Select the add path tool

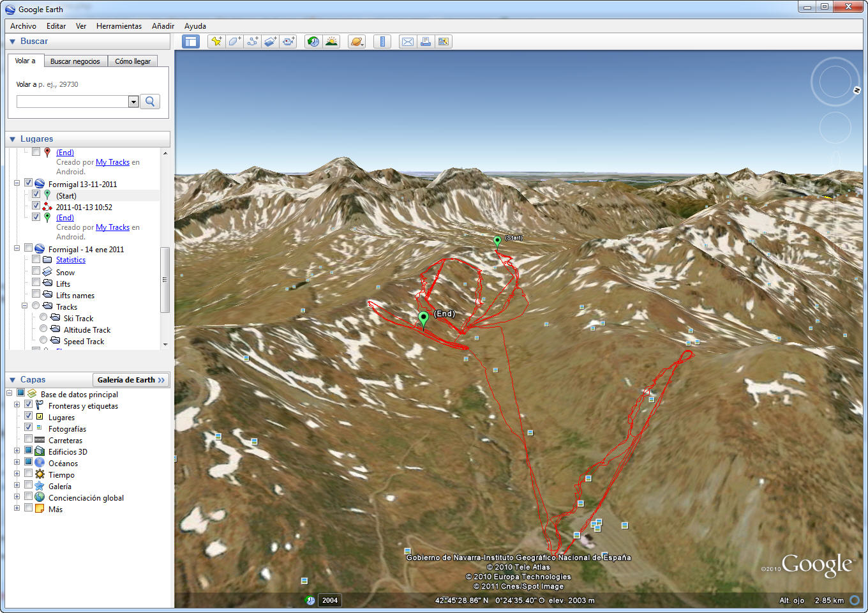click(x=252, y=42)
